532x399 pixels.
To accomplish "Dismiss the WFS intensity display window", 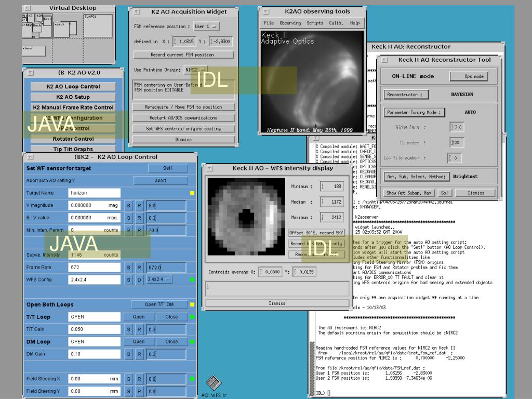I will tap(277, 303).
